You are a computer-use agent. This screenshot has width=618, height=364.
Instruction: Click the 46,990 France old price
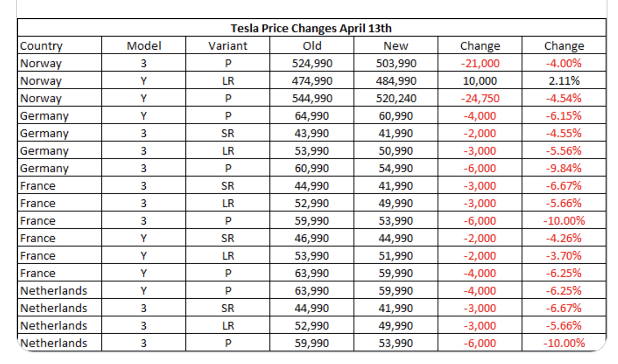(312, 238)
